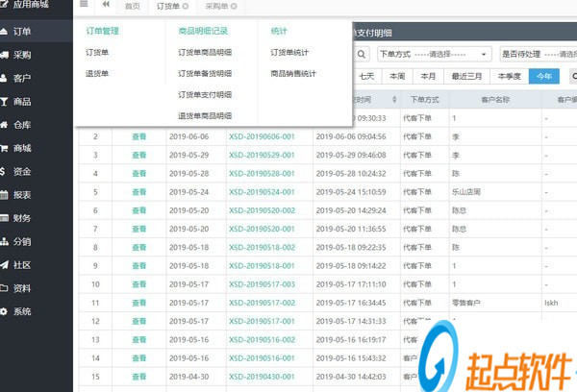
Task: Open 退货单商品明细 menu entry
Action: [x=205, y=116]
